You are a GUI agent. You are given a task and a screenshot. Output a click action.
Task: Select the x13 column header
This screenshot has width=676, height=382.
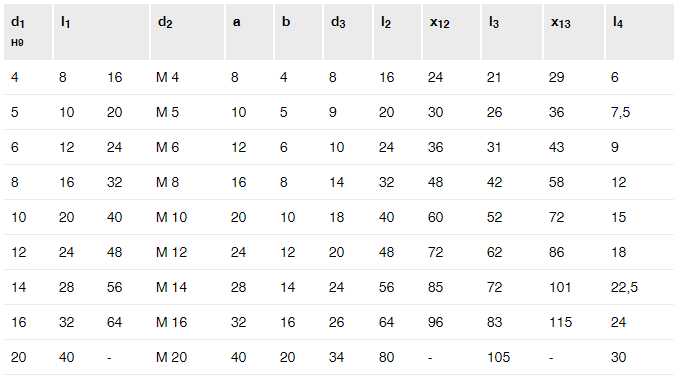pyautogui.click(x=560, y=22)
